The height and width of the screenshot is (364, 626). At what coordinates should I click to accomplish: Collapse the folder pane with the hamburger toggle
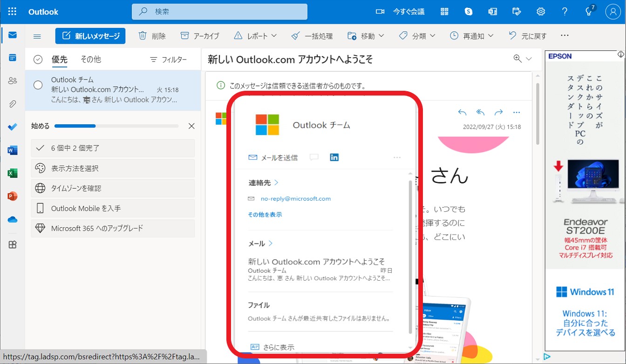[x=37, y=35]
